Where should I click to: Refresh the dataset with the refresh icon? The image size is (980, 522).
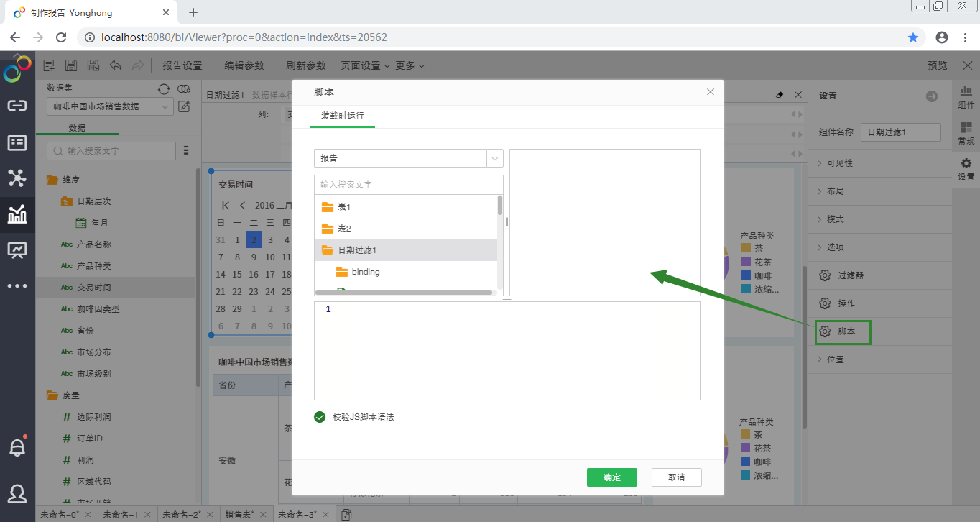[x=164, y=88]
